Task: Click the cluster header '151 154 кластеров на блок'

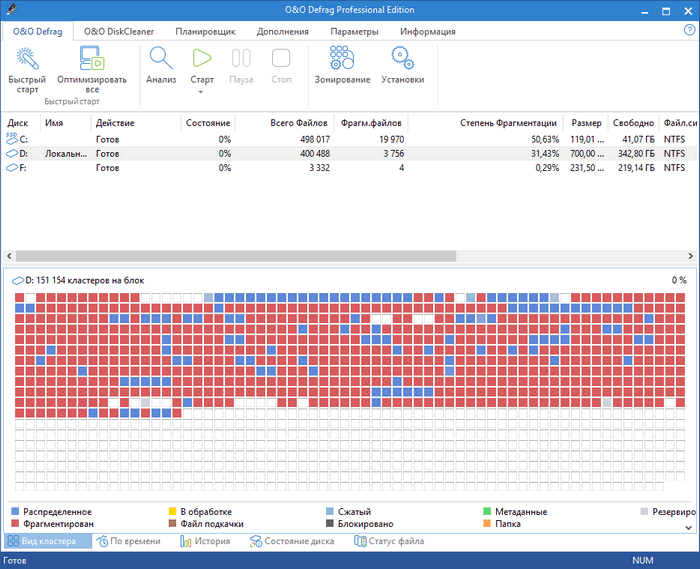Action: (90, 281)
